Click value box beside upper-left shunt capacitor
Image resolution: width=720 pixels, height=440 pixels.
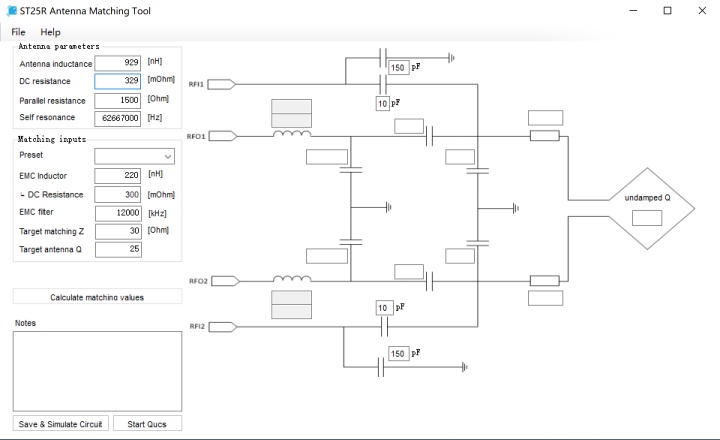click(327, 157)
